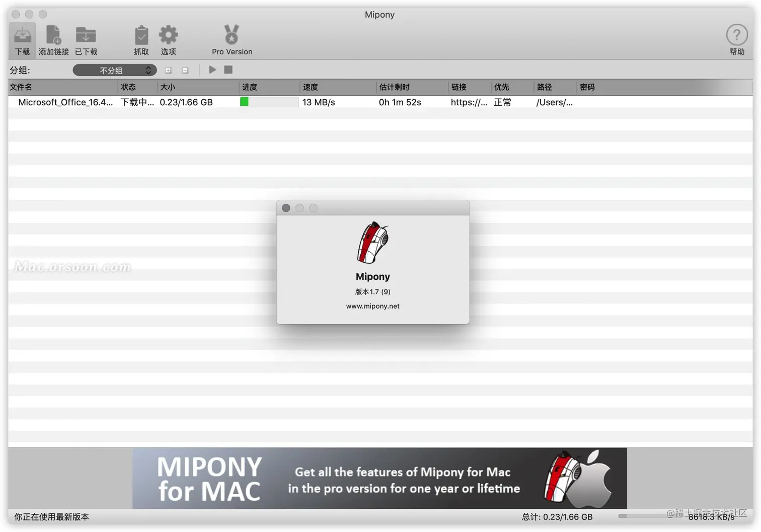Click the 总计: 0.23/1.66 GB total text
The height and width of the screenshot is (532, 761).
point(557,517)
